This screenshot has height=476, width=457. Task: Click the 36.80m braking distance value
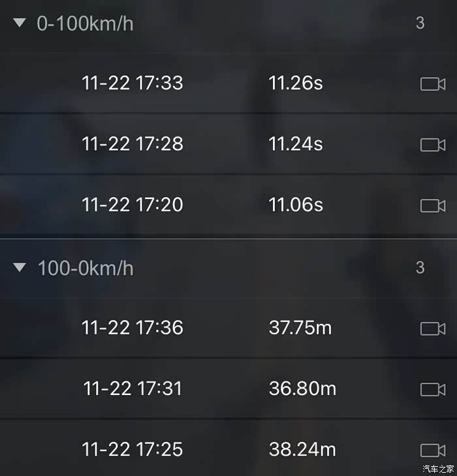[x=302, y=389]
